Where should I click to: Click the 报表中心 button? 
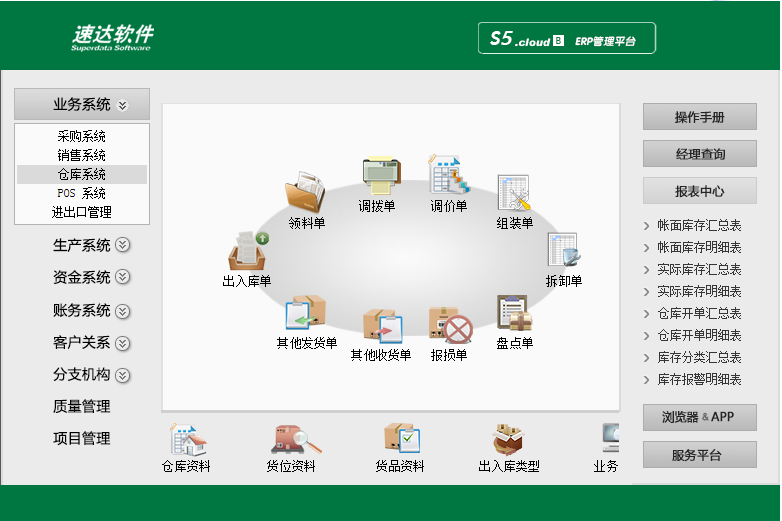(700, 190)
